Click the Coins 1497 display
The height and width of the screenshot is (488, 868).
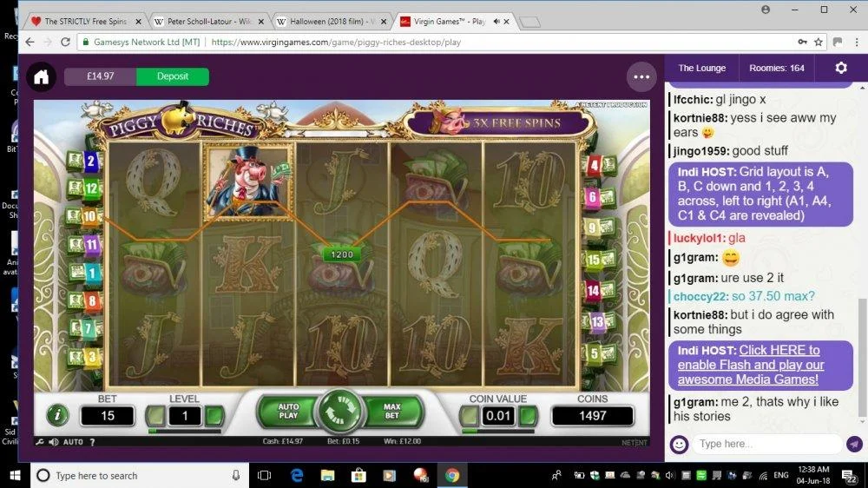point(592,415)
